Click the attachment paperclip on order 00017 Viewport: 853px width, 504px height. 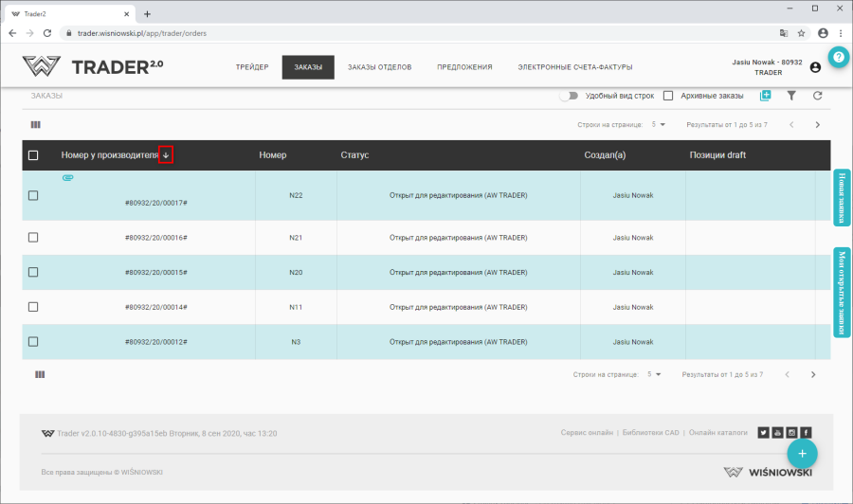(67, 178)
